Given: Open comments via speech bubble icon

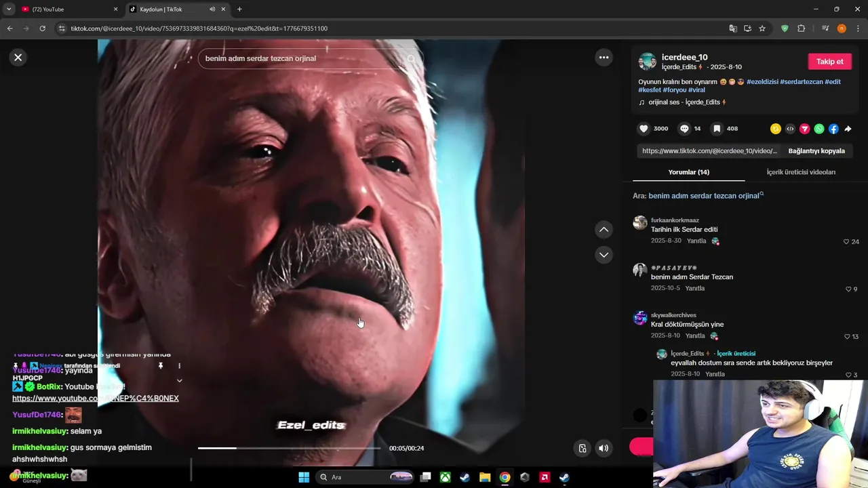Looking at the screenshot, I should click(x=684, y=129).
